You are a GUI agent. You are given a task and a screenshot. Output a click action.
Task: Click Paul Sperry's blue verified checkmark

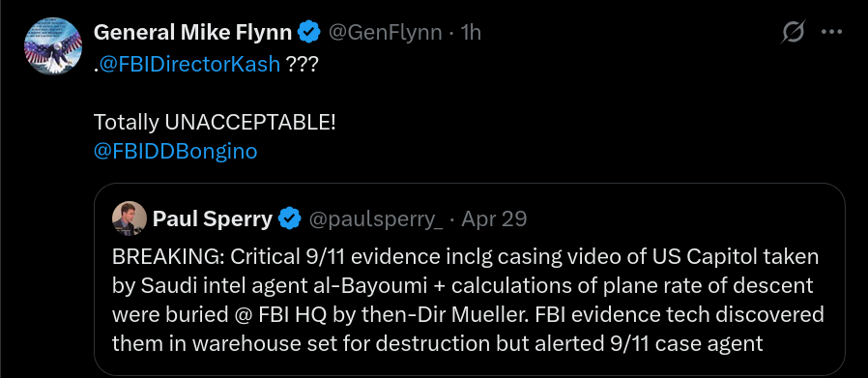tap(289, 219)
